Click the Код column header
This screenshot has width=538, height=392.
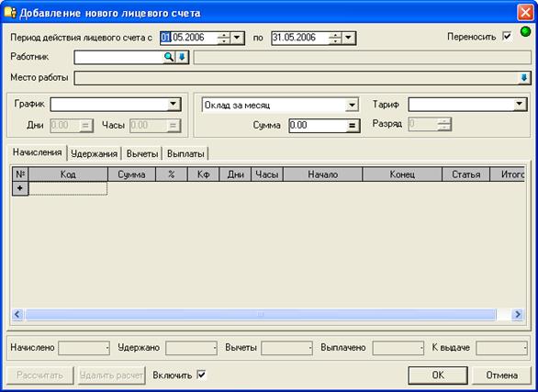[68, 174]
